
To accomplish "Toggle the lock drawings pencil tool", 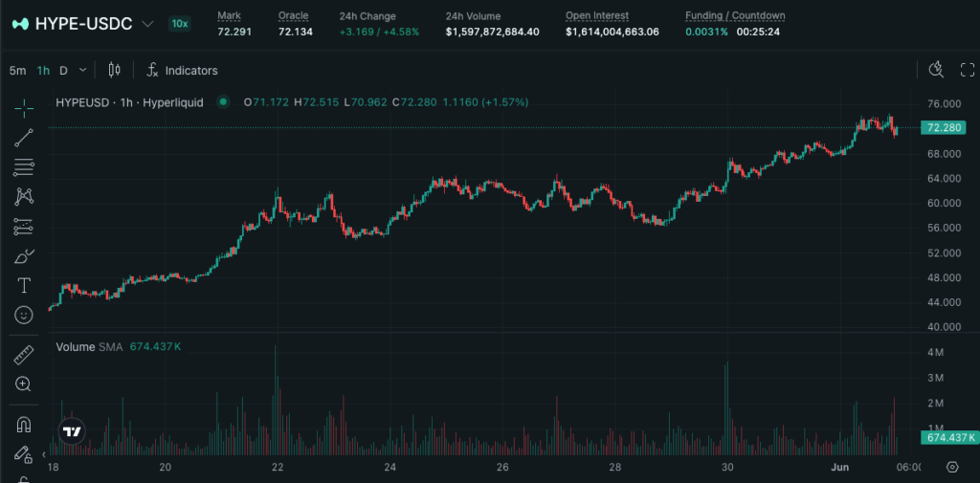I will click(x=24, y=453).
